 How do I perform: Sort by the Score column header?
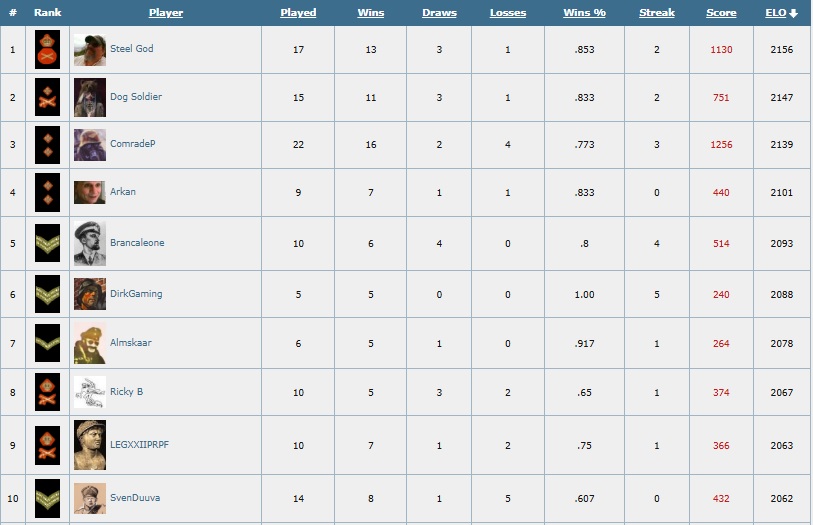[721, 13]
